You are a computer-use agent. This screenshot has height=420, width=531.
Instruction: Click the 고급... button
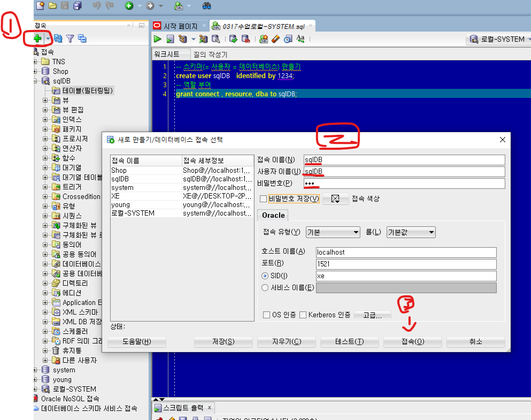(373, 315)
